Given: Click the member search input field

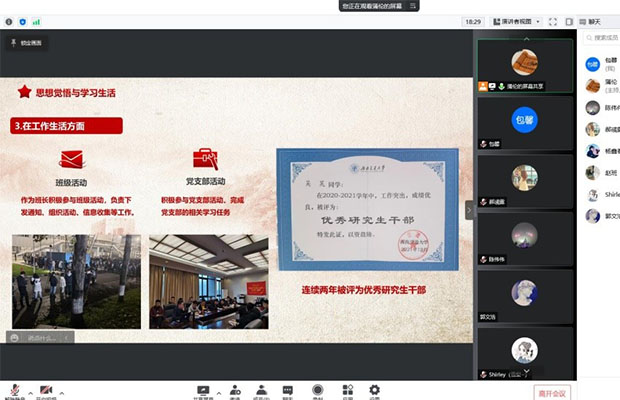Looking at the screenshot, I should pyautogui.click(x=603, y=37).
